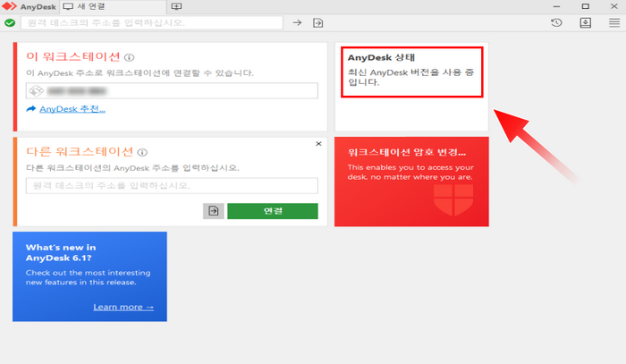Image resolution: width=626 pixels, height=364 pixels.
Task: Click the 다른 워크스테이션 heading
Action: point(80,152)
